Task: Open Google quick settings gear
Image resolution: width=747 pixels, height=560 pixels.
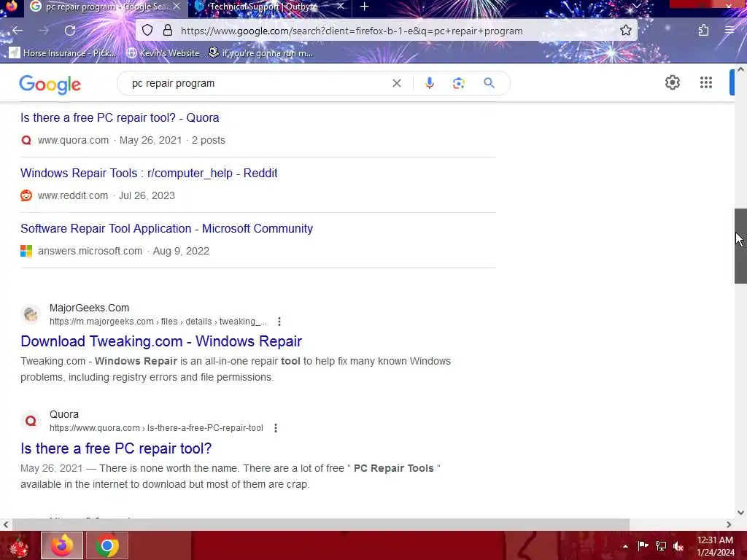Action: pos(672,83)
